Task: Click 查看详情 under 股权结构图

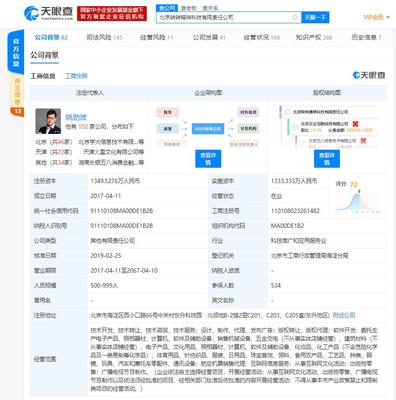Action: click(x=327, y=159)
